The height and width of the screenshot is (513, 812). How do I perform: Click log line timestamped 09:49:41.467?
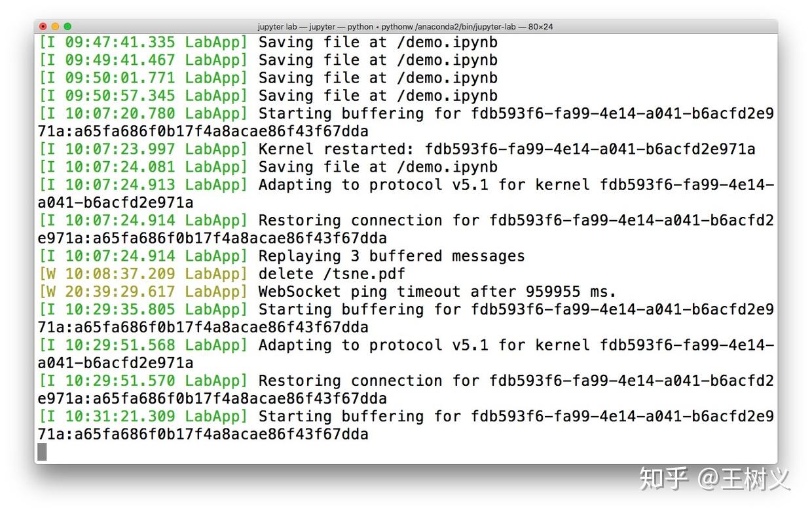(268, 60)
